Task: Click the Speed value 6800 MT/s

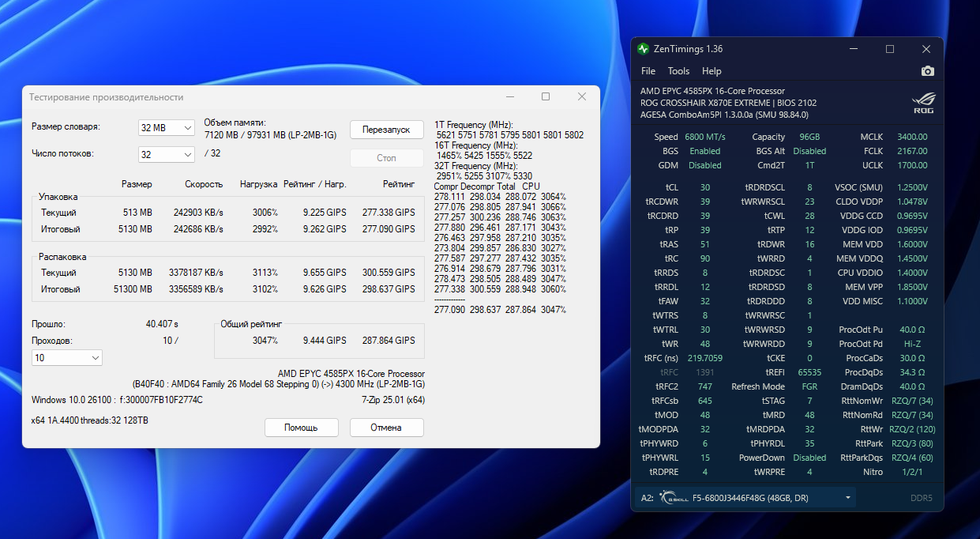Action: pos(704,137)
